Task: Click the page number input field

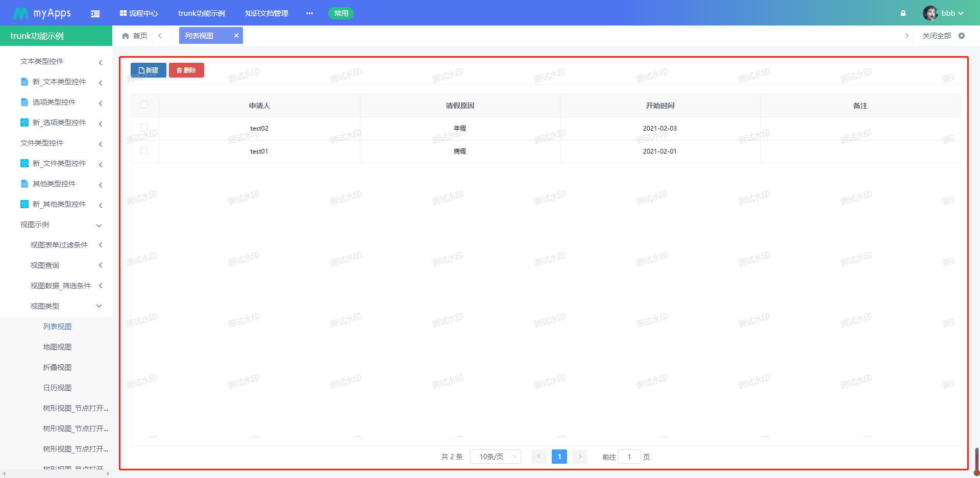Action: 629,457
